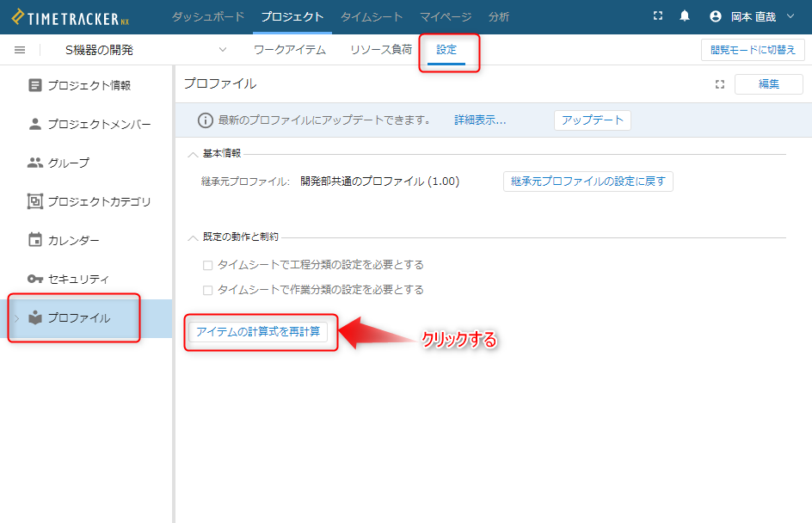Image resolution: width=812 pixels, height=523 pixels.
Task: Open the user menu chevron beside 岡本 直哉
Action: pos(790,16)
